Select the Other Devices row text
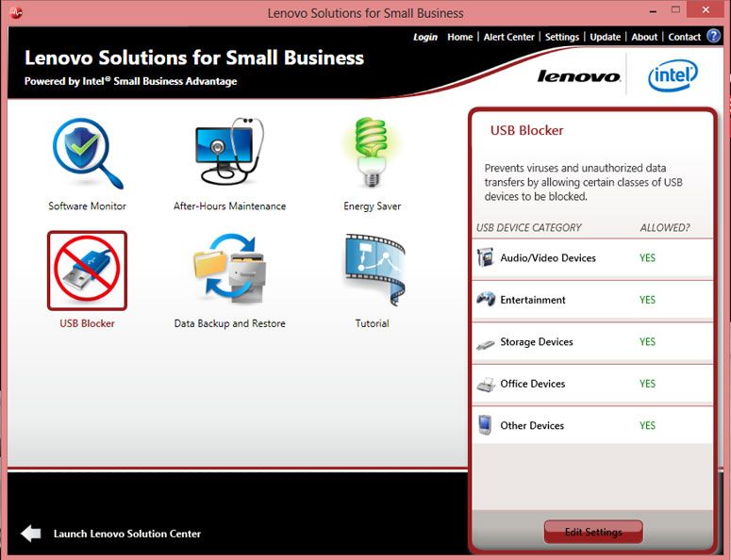The width and height of the screenshot is (731, 560). coord(532,425)
